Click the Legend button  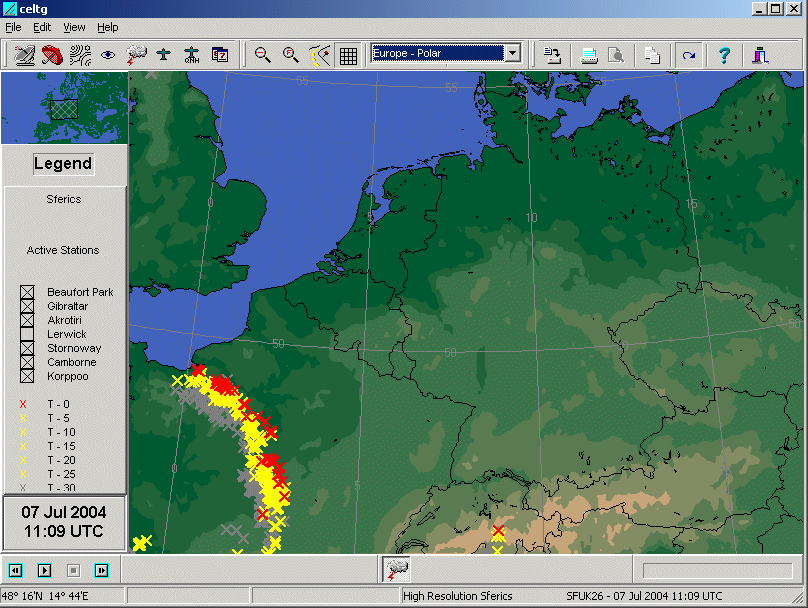(63, 164)
